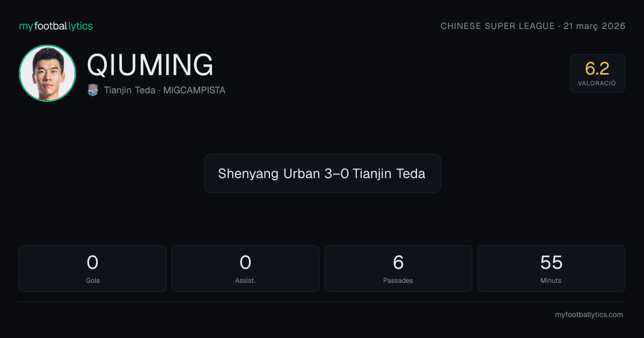Click the 0 goals value
This screenshot has width=644, height=338.
(x=92, y=262)
